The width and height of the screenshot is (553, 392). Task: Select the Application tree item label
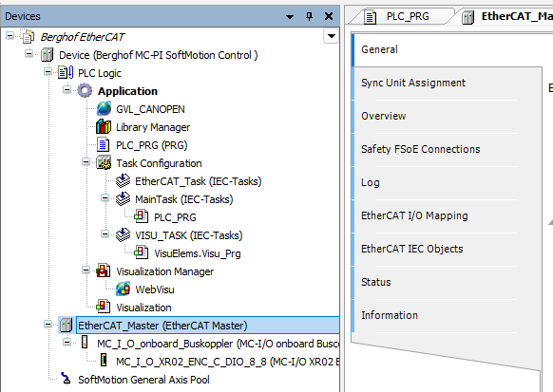tap(127, 91)
